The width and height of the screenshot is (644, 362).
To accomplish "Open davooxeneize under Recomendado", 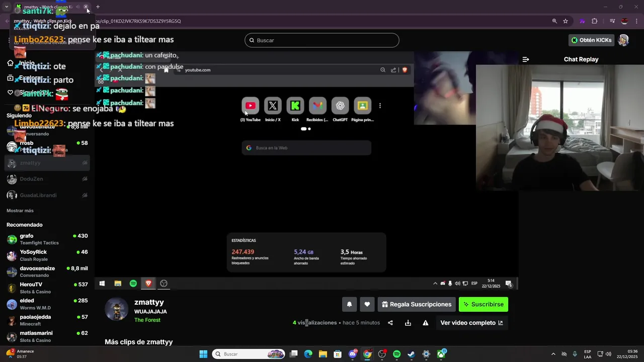I will coord(47,271).
